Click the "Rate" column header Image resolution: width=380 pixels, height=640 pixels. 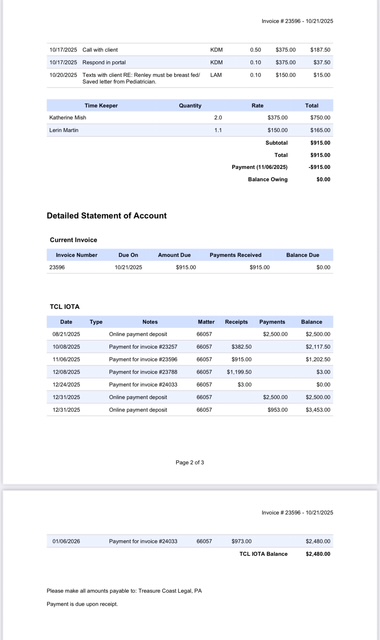click(257, 105)
